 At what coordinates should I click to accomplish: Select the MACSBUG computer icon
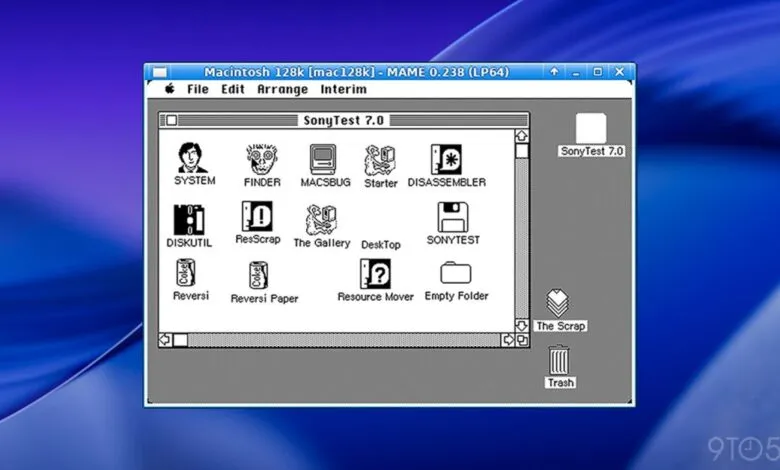pos(323,159)
